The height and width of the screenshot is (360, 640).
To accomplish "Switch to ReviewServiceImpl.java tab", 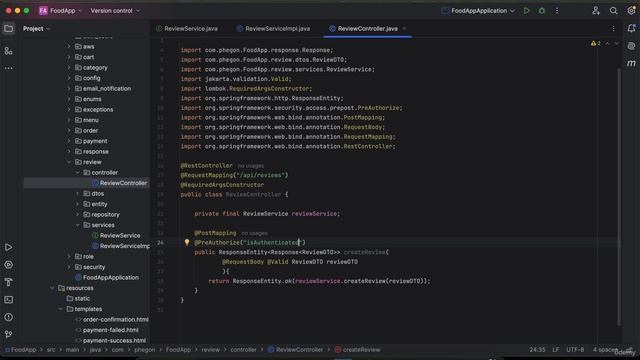I will pos(273,29).
